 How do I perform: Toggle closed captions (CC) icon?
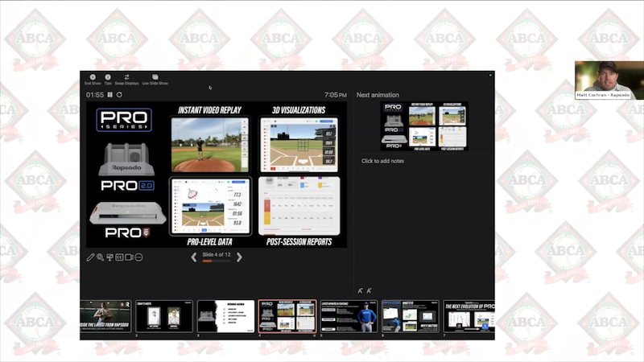click(x=119, y=257)
